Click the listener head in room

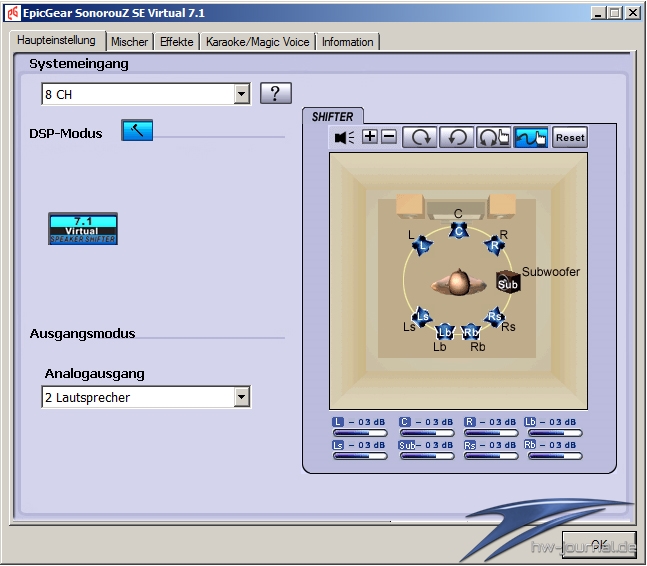(458, 283)
